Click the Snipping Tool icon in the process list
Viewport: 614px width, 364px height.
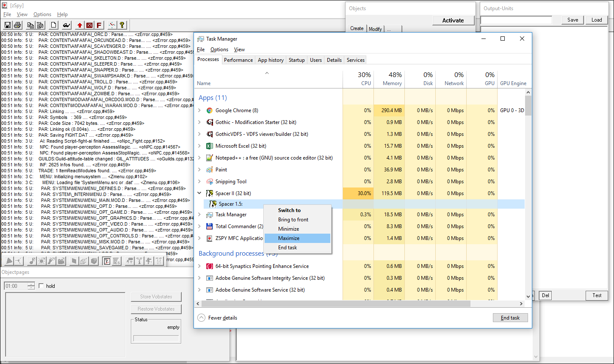coord(209,182)
